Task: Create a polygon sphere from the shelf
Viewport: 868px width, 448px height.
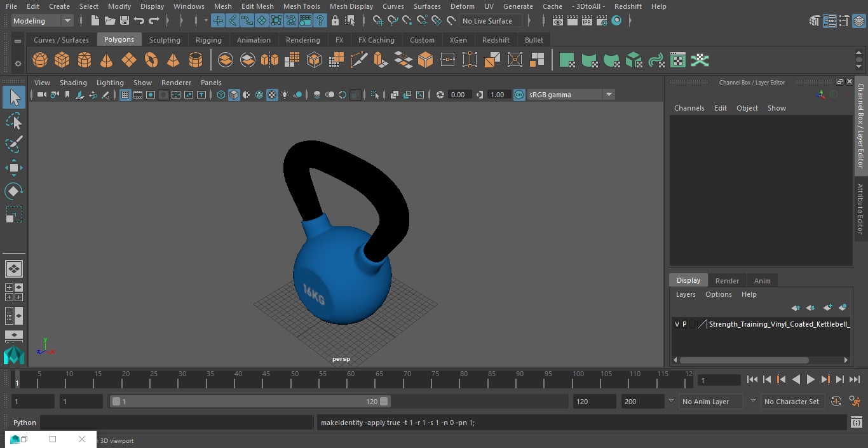Action: 40,60
